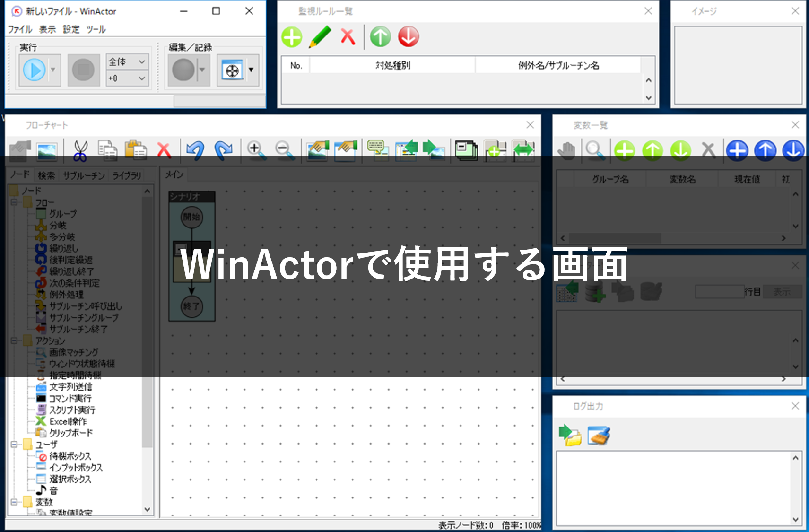Redo with the blue right-curved arrow

click(x=223, y=150)
